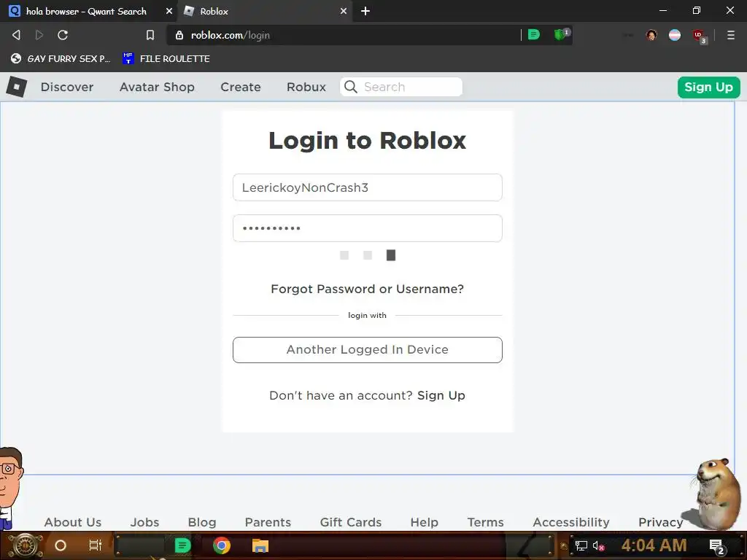Click the browser back arrow
The image size is (747, 560).
[16, 35]
